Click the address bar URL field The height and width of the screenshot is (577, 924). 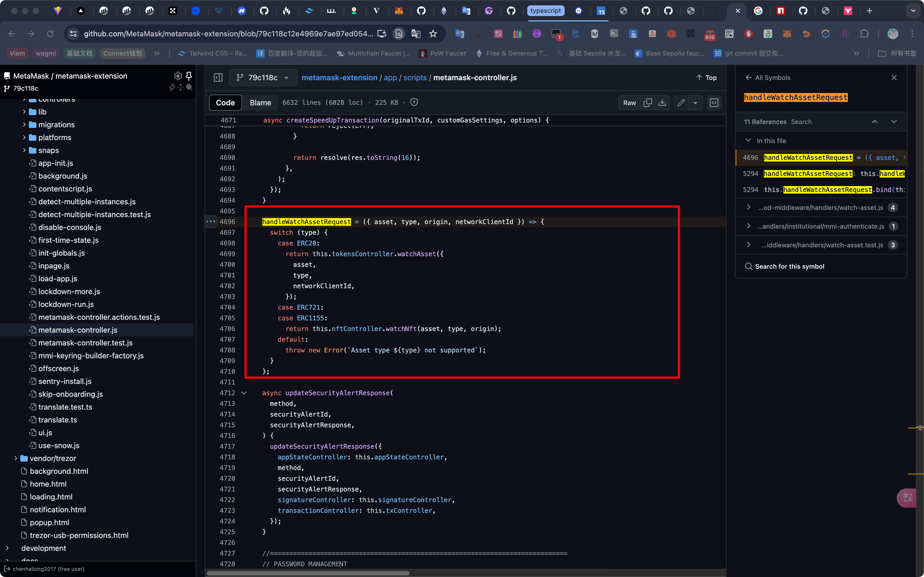coord(228,34)
